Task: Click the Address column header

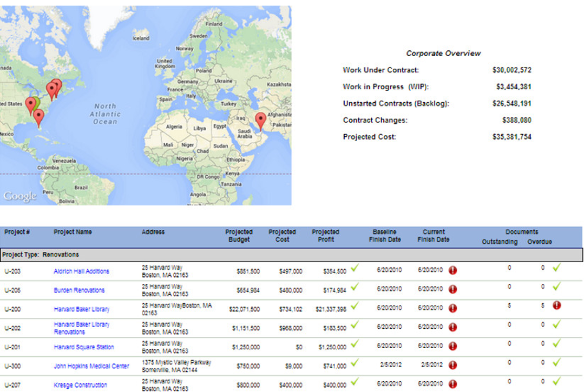Action: pos(153,232)
